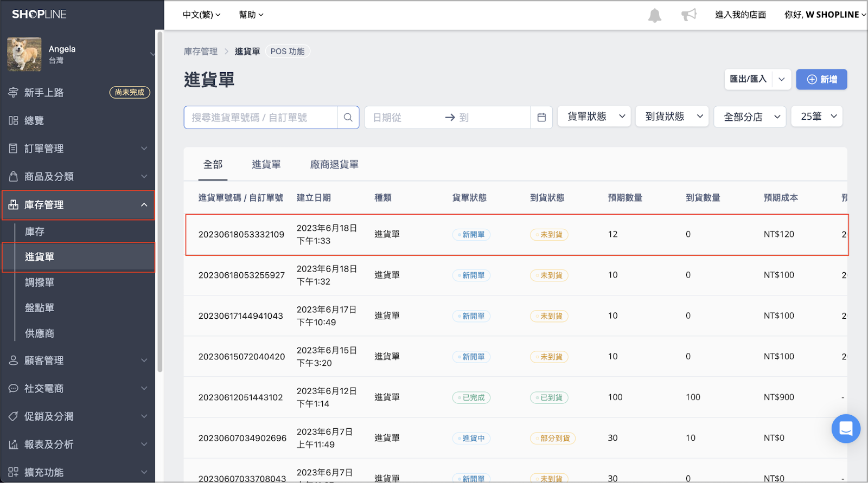
Task: Click the SHOPLINE logo
Action: click(x=39, y=14)
